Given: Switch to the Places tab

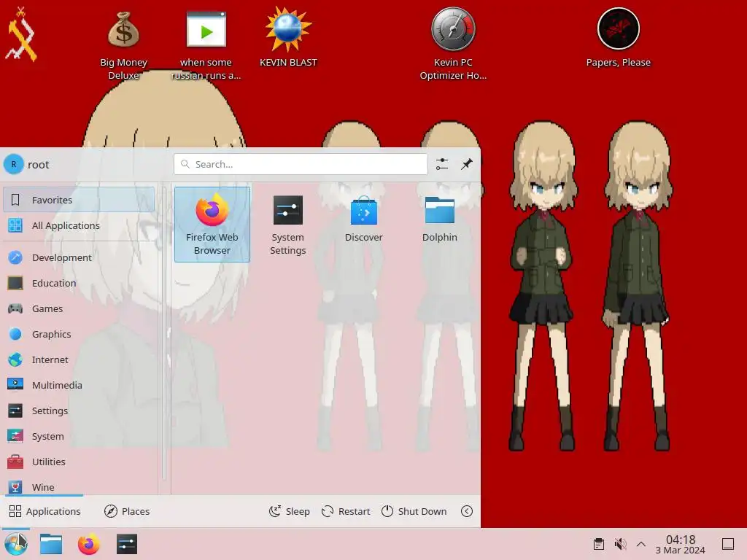Looking at the screenshot, I should [x=127, y=511].
